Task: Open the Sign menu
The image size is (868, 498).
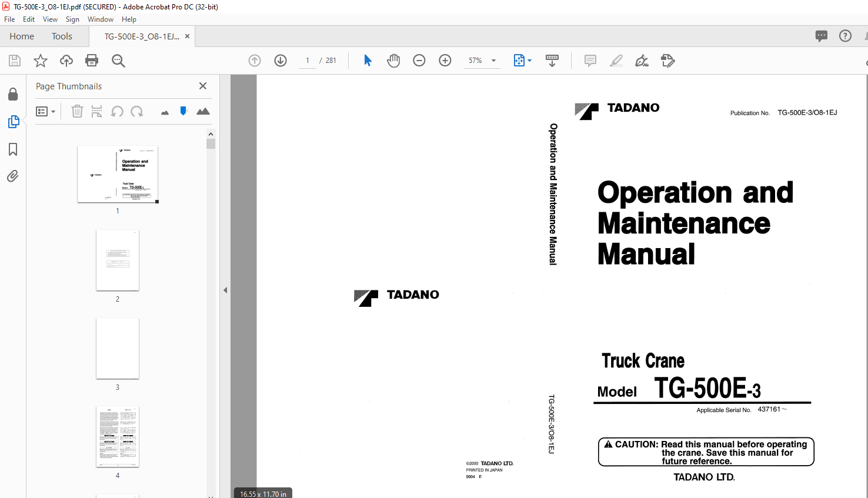Action: point(72,19)
